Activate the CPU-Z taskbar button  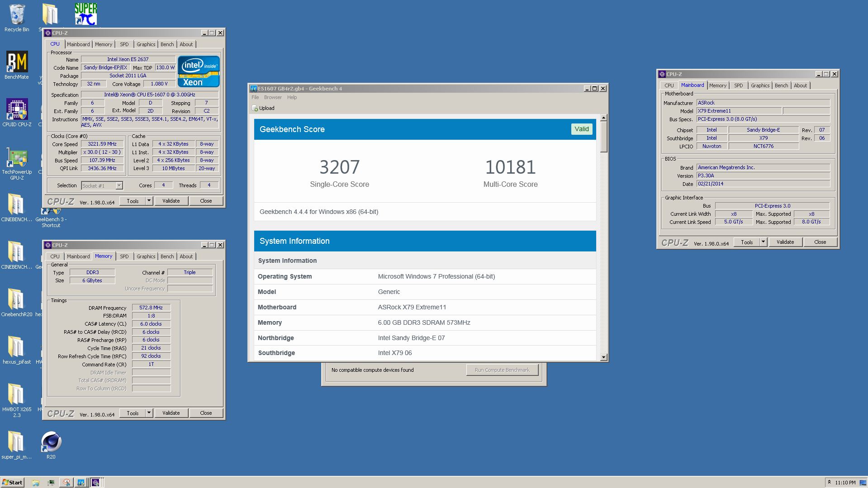[95, 483]
